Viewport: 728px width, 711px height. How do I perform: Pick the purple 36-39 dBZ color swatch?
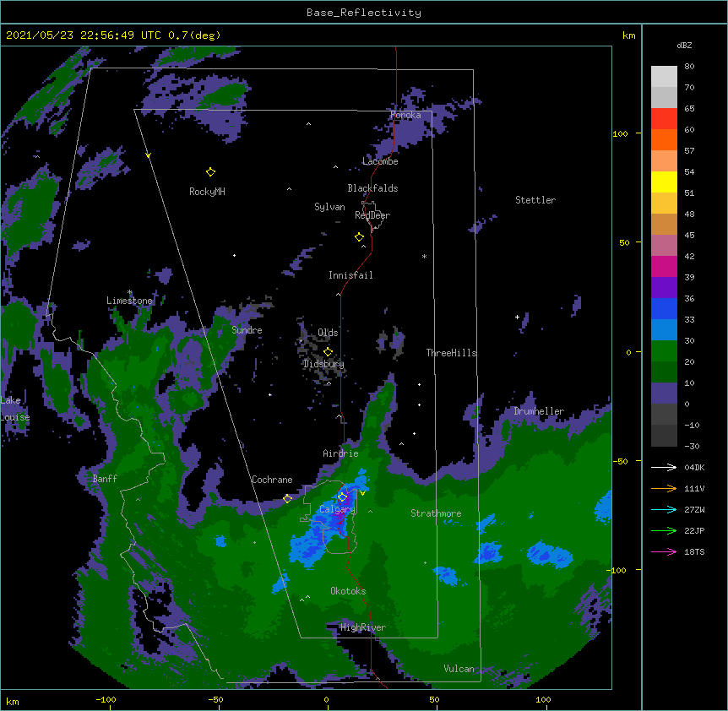664,288
